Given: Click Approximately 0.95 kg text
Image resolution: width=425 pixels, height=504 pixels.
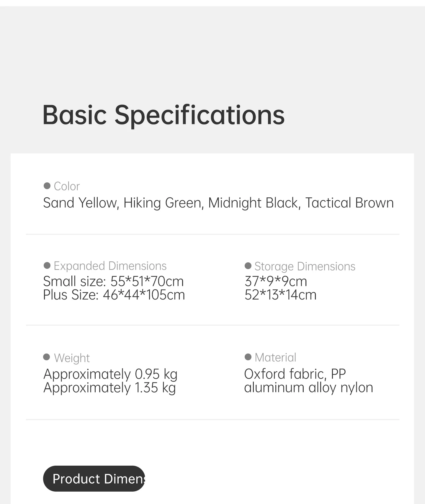Looking at the screenshot, I should pos(110,374).
